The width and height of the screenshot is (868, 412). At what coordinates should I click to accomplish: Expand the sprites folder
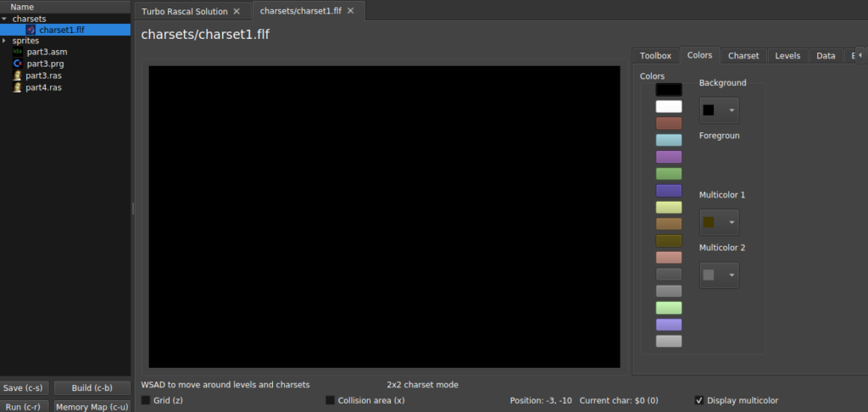(x=4, y=41)
